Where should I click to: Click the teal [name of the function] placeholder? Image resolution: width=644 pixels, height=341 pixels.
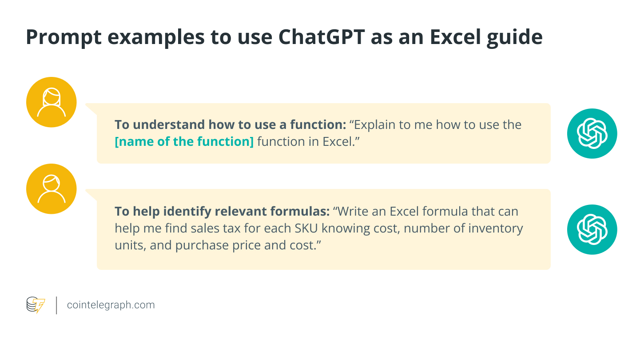pos(184,142)
